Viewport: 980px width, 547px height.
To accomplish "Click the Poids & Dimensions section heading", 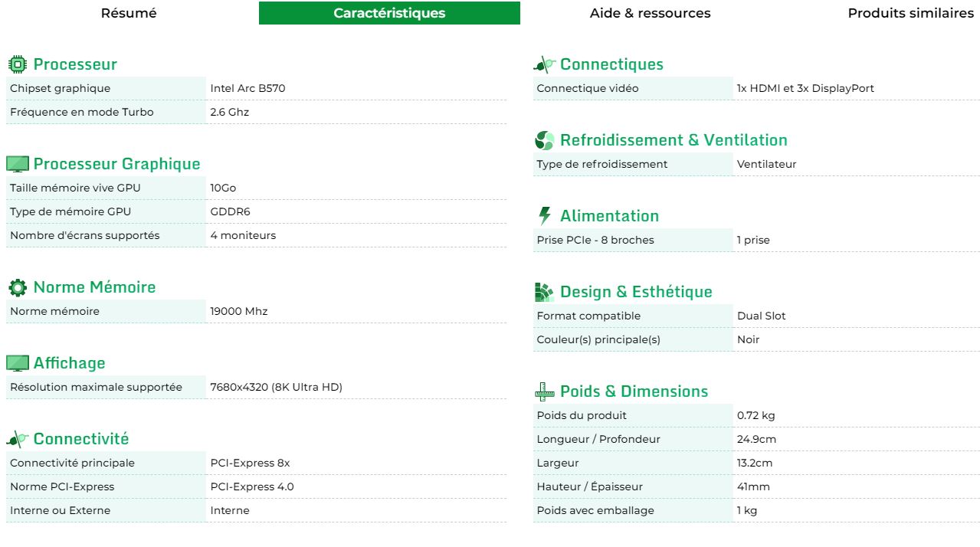I will coord(634,391).
